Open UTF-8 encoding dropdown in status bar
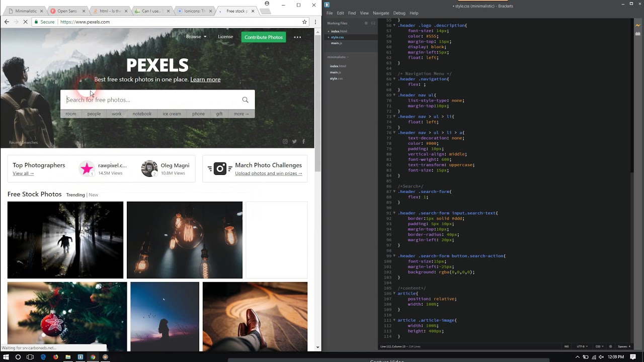The width and height of the screenshot is (644, 362). click(582, 346)
